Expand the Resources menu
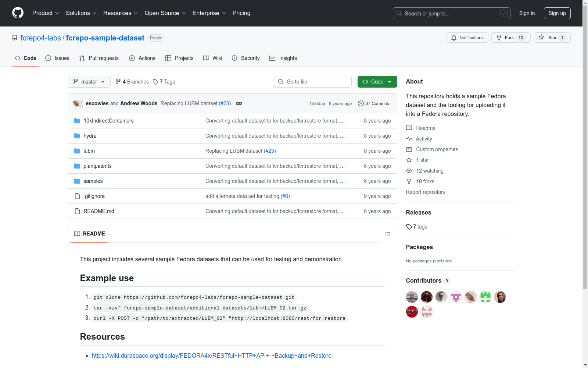588x368 pixels. point(121,13)
